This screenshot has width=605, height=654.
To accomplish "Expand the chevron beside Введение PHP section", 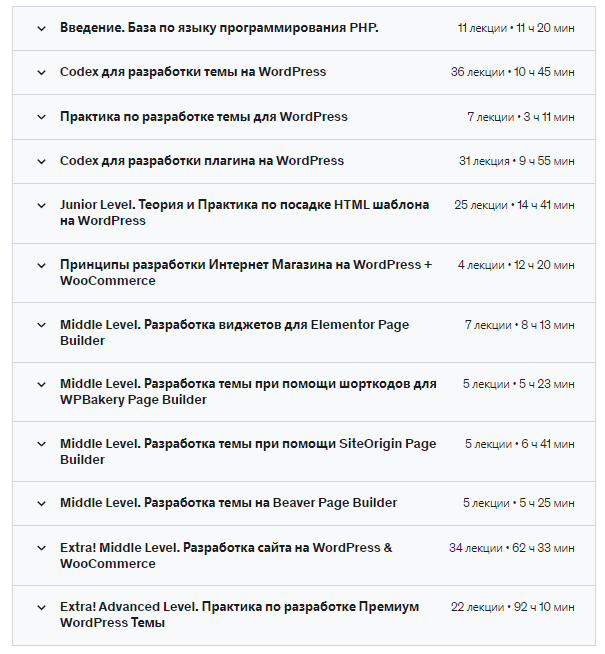I will point(41,28).
